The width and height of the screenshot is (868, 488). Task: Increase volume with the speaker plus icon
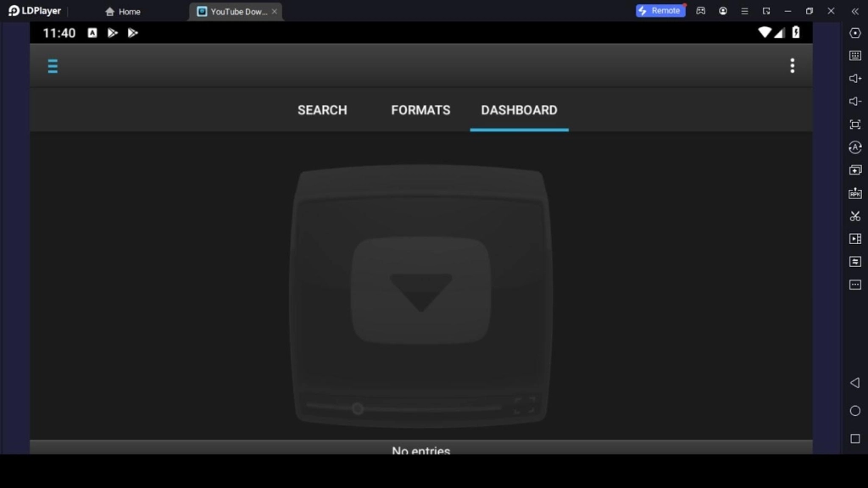click(x=855, y=79)
